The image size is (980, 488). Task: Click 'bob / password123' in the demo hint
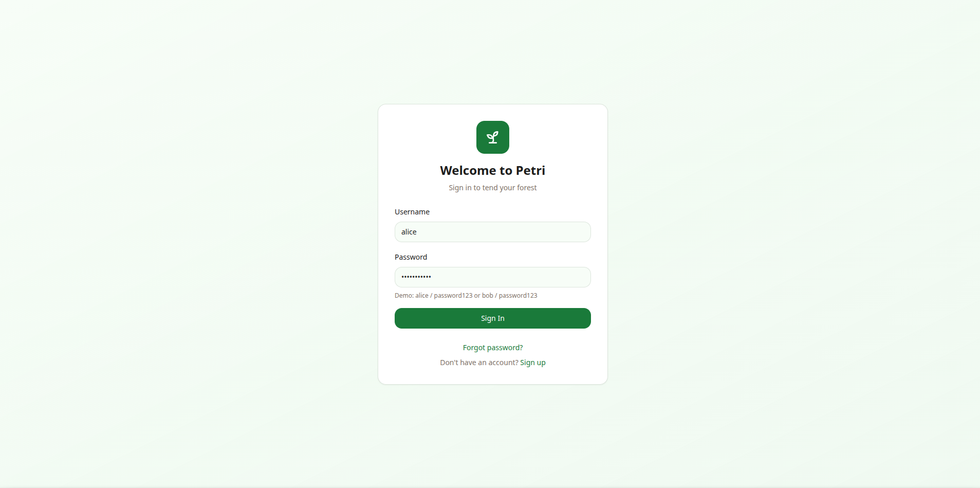click(x=510, y=296)
